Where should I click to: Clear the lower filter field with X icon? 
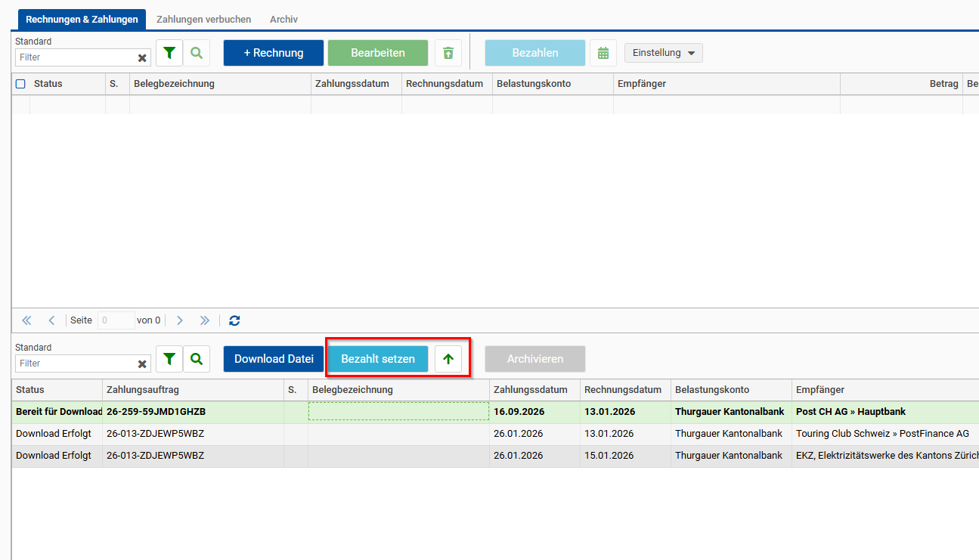(x=142, y=364)
